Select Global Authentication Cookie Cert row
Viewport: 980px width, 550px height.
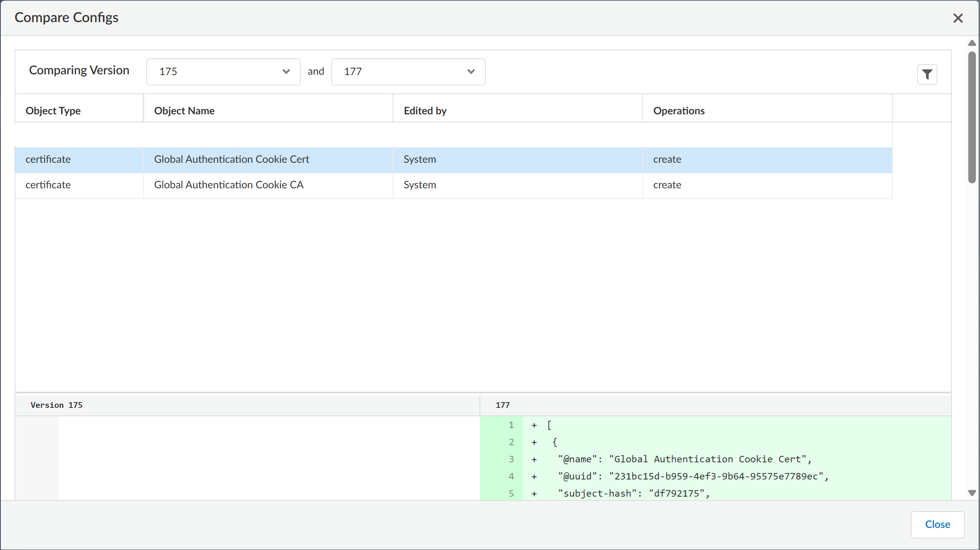pos(231,159)
